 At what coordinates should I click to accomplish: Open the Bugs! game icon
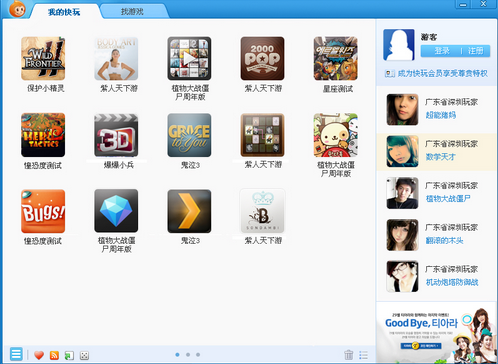[43, 211]
